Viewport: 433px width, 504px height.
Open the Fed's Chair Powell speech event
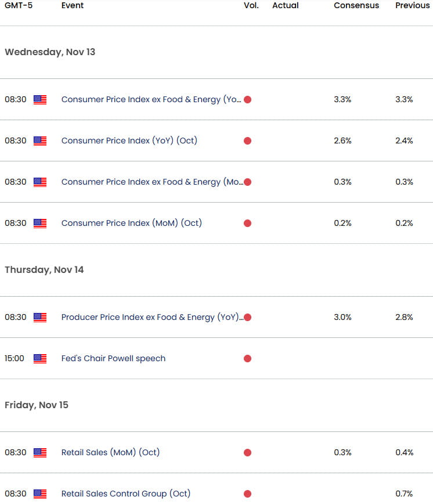[x=113, y=359]
